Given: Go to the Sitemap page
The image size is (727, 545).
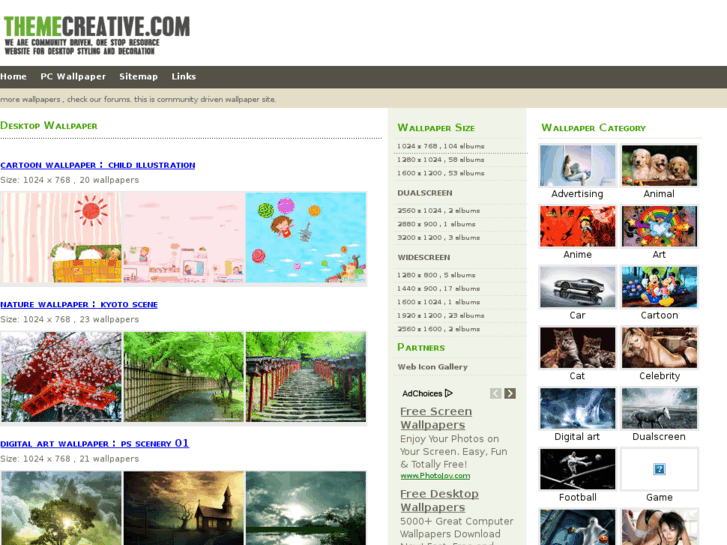Looking at the screenshot, I should (x=138, y=77).
